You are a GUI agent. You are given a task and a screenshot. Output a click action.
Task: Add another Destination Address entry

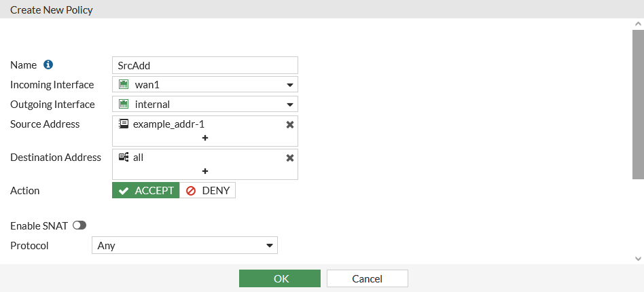point(204,171)
